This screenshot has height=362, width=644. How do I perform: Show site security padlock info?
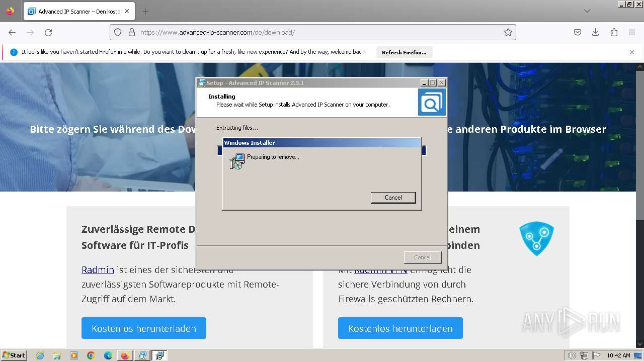[x=132, y=32]
